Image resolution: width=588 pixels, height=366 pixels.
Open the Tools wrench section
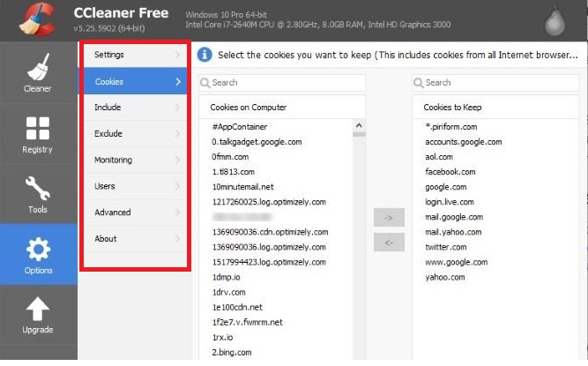pyautogui.click(x=38, y=194)
